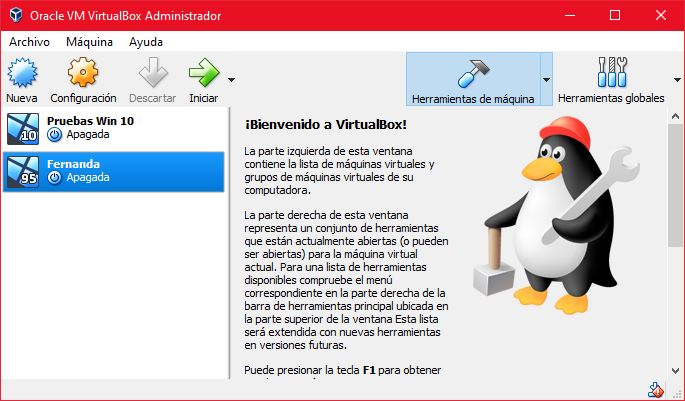Click the Windows 95 icon of Fernanda
The image size is (685, 401).
click(23, 172)
